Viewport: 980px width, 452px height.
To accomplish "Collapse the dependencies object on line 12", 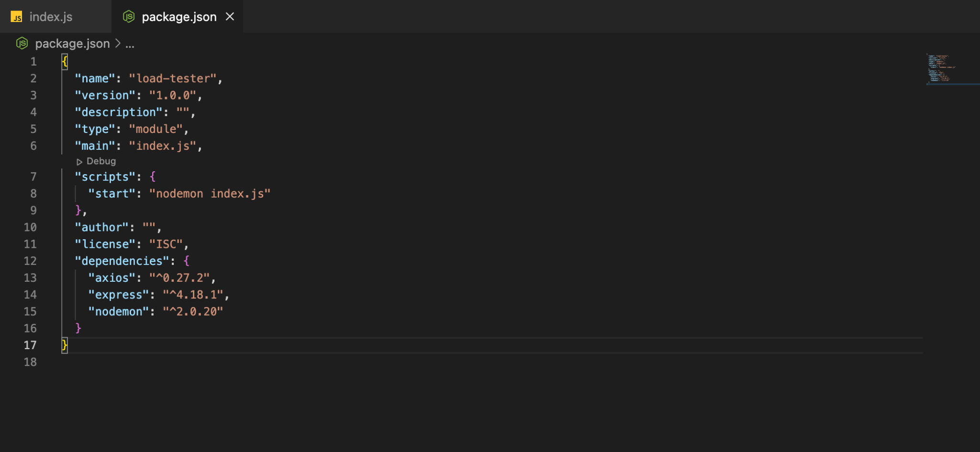I will click(51, 261).
